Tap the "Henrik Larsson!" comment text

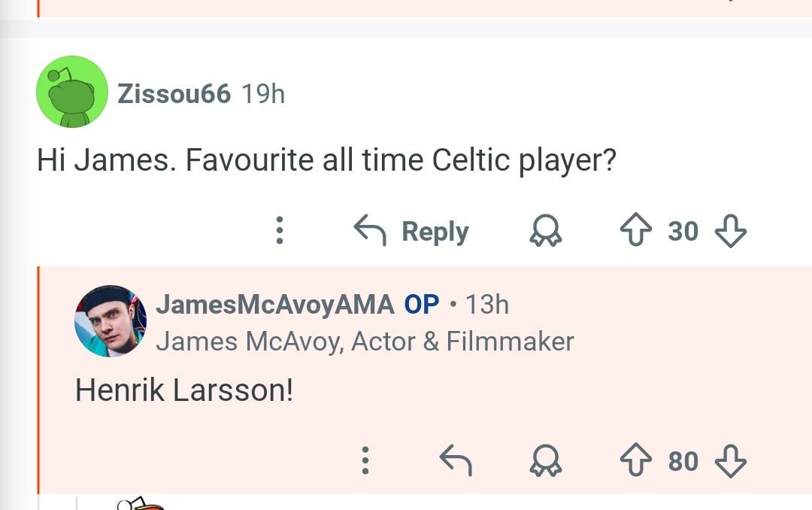184,390
